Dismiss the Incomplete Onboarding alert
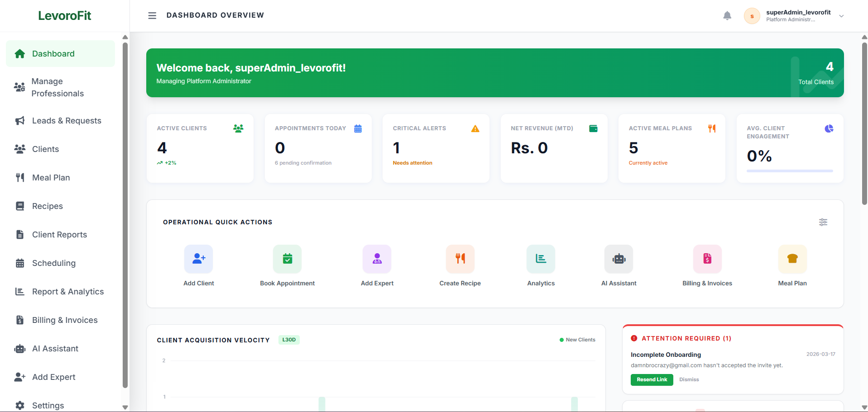 click(x=689, y=379)
